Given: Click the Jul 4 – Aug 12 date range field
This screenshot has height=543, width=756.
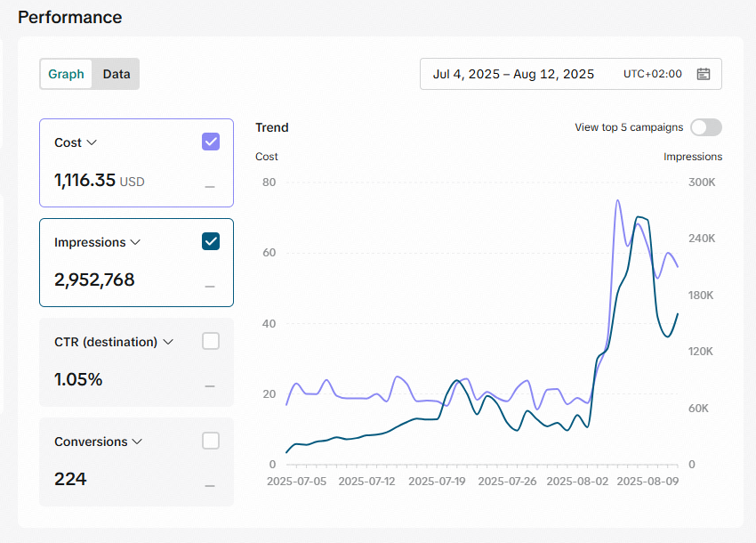Looking at the screenshot, I should pyautogui.click(x=570, y=74).
